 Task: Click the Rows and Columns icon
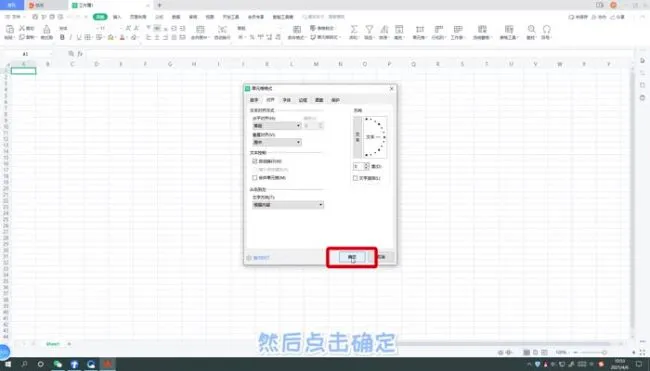(438, 29)
